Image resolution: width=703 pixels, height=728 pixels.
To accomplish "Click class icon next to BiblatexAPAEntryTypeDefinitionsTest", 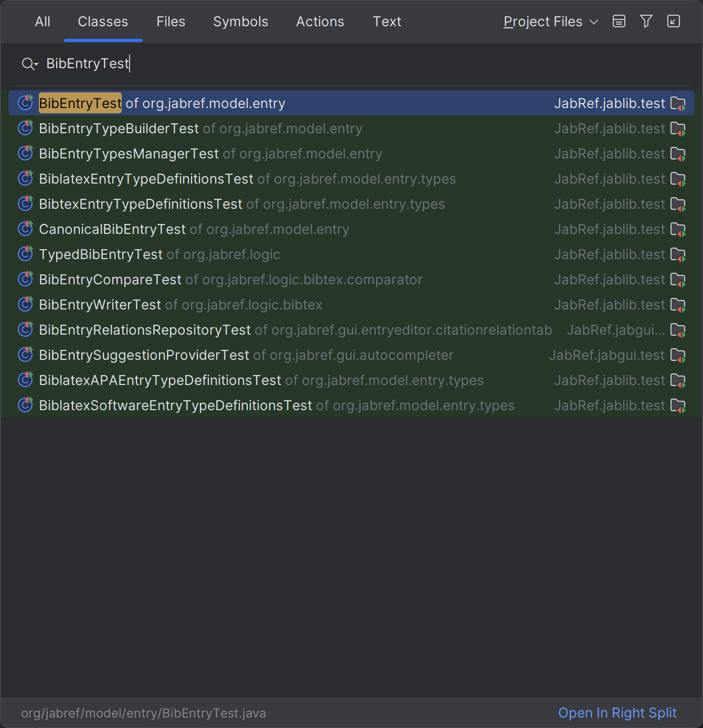I will point(25,380).
